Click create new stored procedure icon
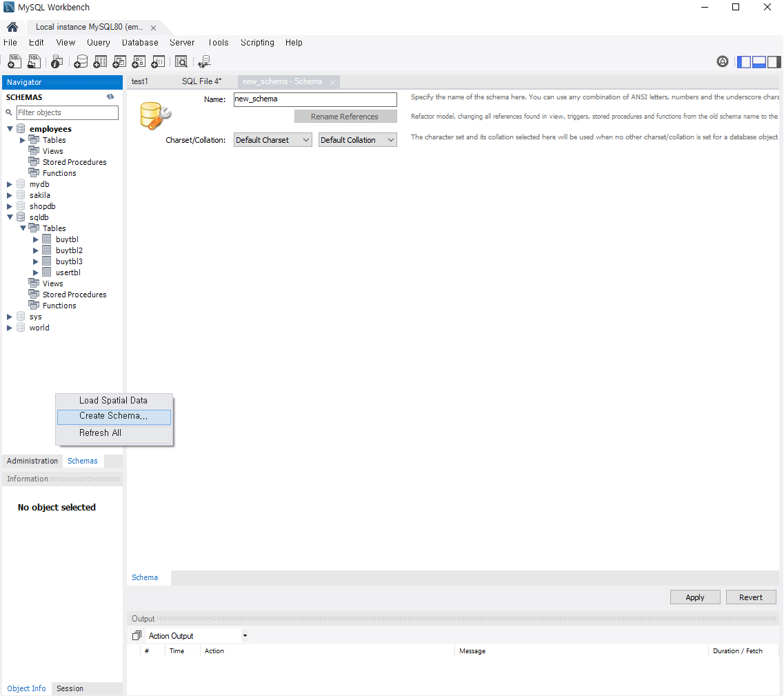This screenshot has height=696, width=784. 139,61
